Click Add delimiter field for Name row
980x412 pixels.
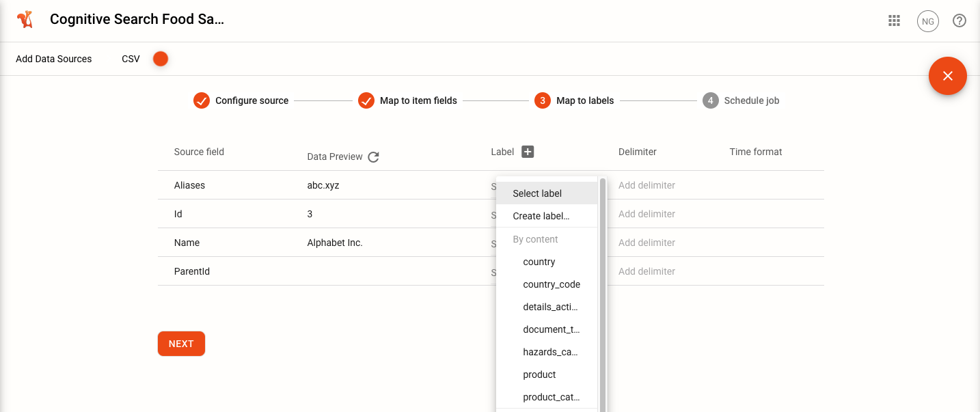[646, 243]
